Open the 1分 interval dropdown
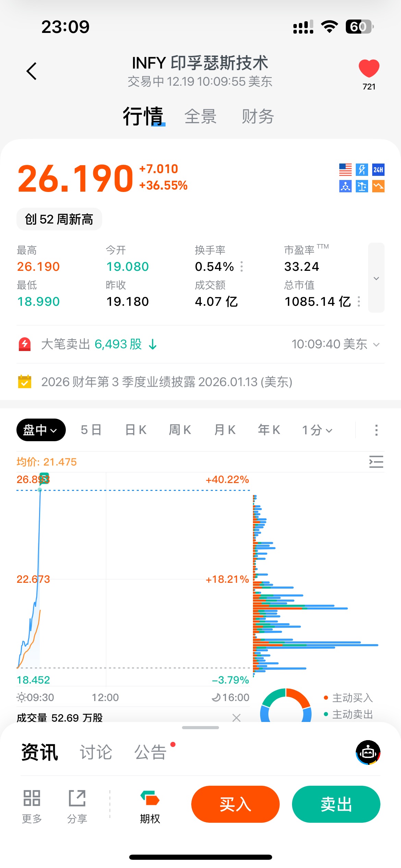Viewport: 401px width, 868px height. (x=317, y=430)
